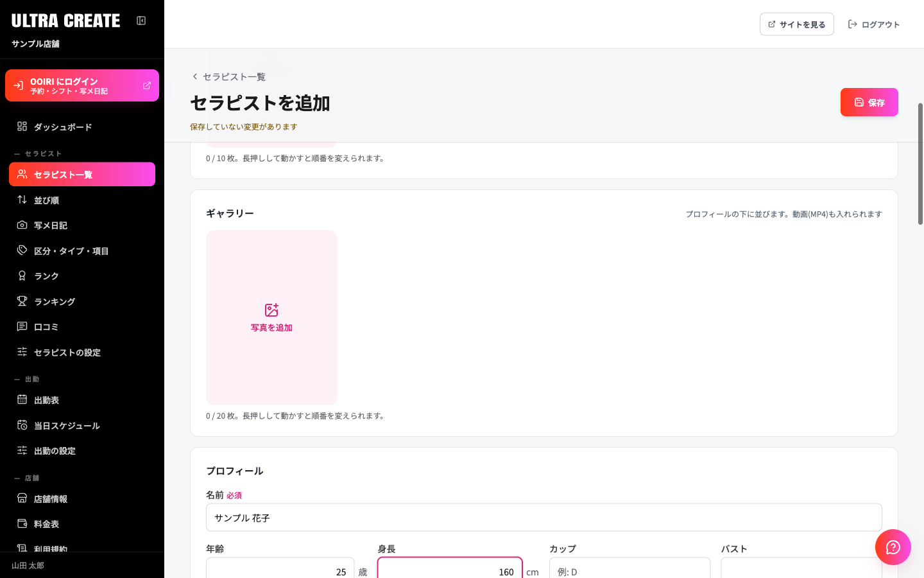Click the attendance settings sliders icon
The image size is (924, 578).
[22, 450]
